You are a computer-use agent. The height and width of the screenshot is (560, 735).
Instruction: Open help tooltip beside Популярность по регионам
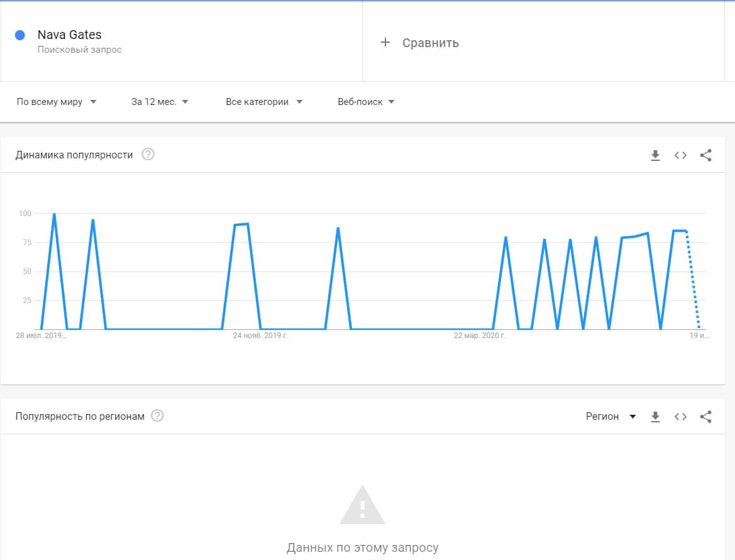coord(157,416)
